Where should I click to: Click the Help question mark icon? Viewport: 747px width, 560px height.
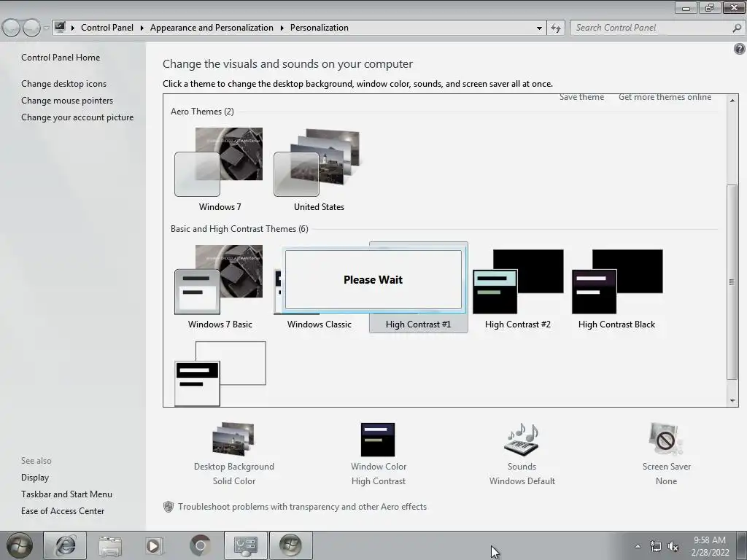click(x=740, y=49)
